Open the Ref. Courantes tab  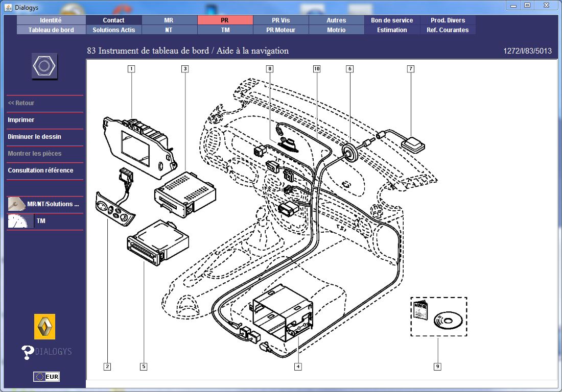448,30
